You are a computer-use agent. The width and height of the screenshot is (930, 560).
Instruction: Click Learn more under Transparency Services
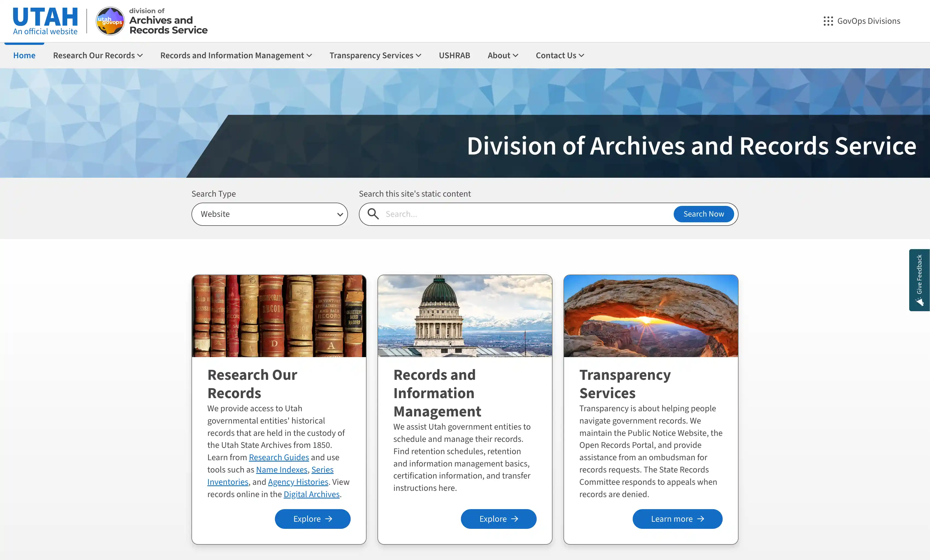tap(677, 519)
